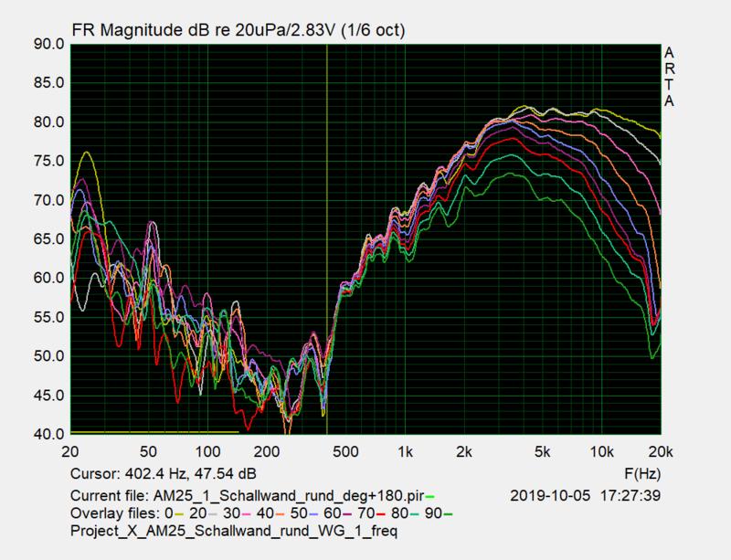Click the F(Hz) axis unit label

[x=642, y=474]
